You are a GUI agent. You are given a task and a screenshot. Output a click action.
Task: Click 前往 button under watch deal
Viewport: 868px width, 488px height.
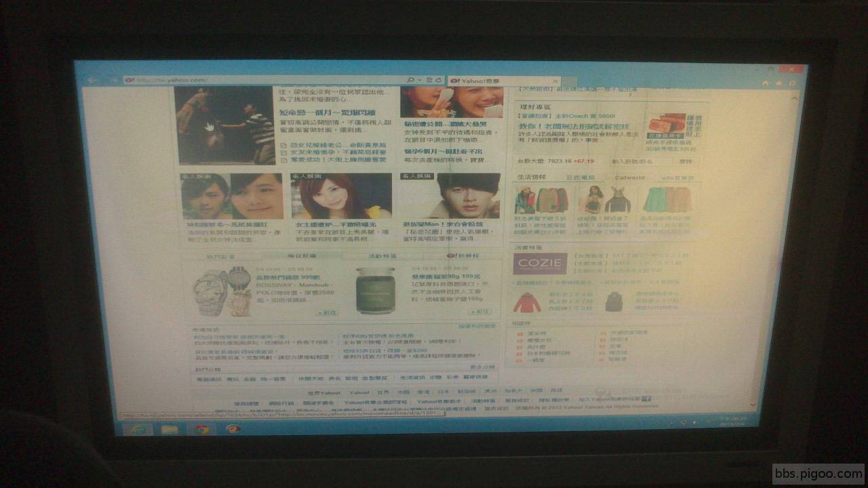328,312
